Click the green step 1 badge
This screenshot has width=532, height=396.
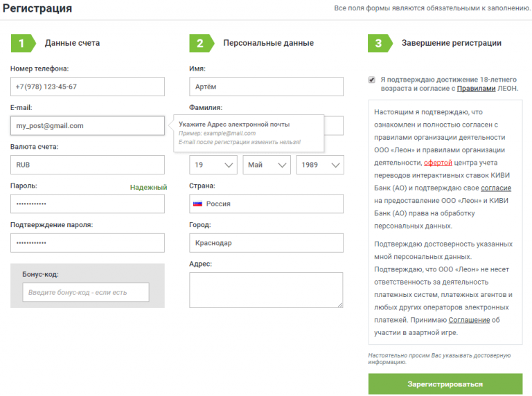pos(21,43)
